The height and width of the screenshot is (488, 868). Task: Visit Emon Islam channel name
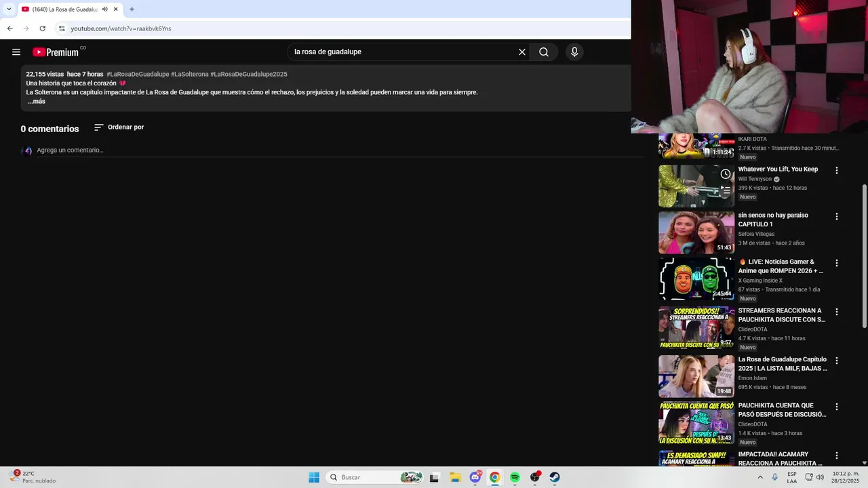[753, 378]
